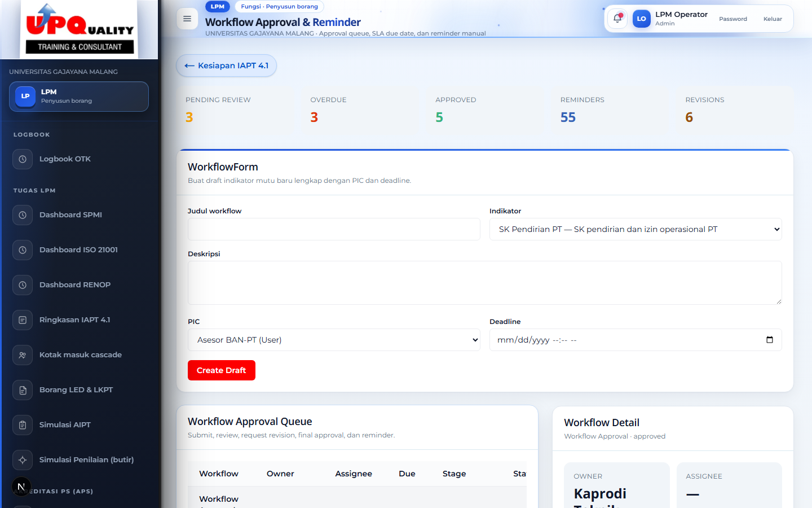812x508 pixels.
Task: Click the Owner column header
Action: (280, 474)
